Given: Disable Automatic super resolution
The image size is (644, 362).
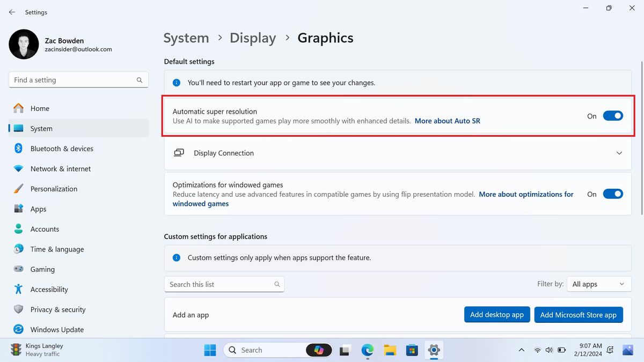Looking at the screenshot, I should tap(613, 115).
